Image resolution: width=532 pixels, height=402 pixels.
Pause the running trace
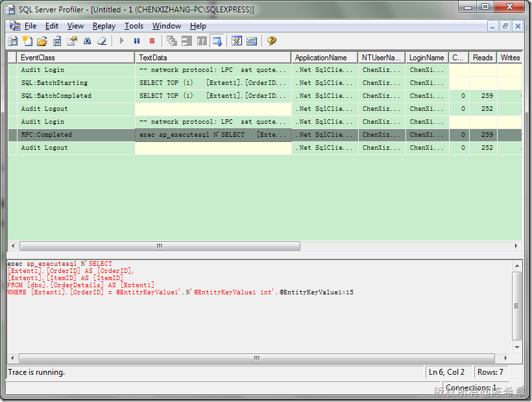point(137,41)
